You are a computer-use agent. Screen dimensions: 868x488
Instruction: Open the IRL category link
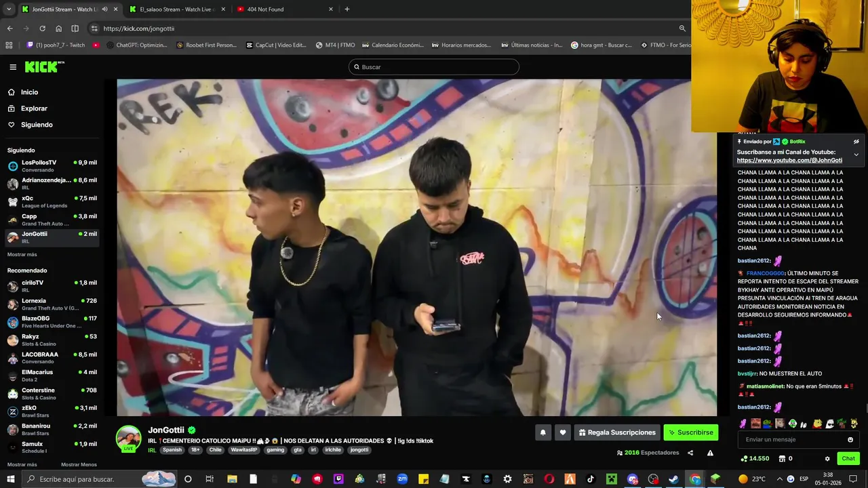(x=152, y=450)
